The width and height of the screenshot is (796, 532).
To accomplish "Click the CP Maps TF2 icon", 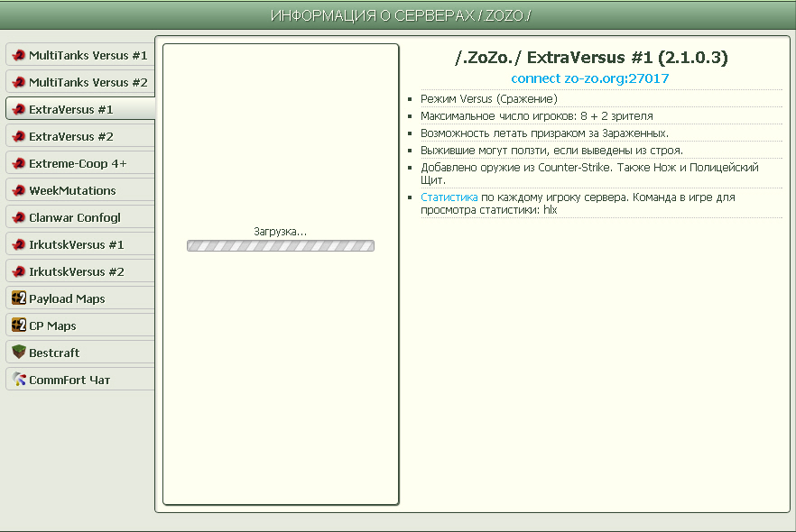I will pos(18,326).
